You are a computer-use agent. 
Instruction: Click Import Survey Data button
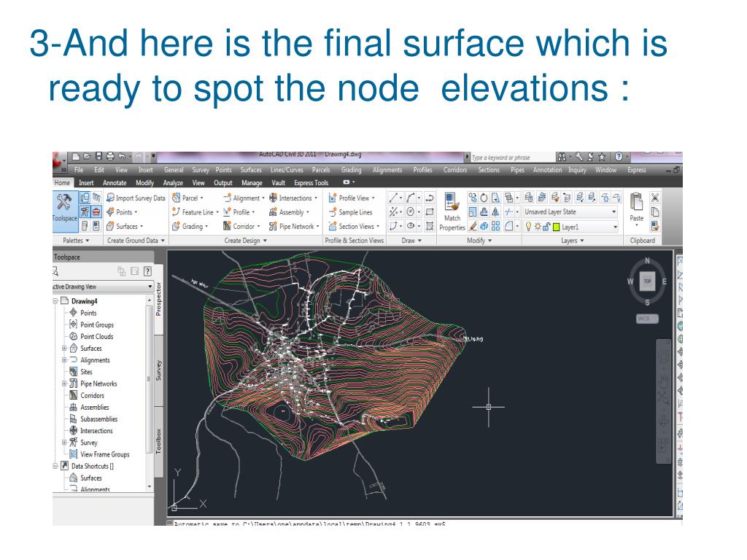[136, 198]
